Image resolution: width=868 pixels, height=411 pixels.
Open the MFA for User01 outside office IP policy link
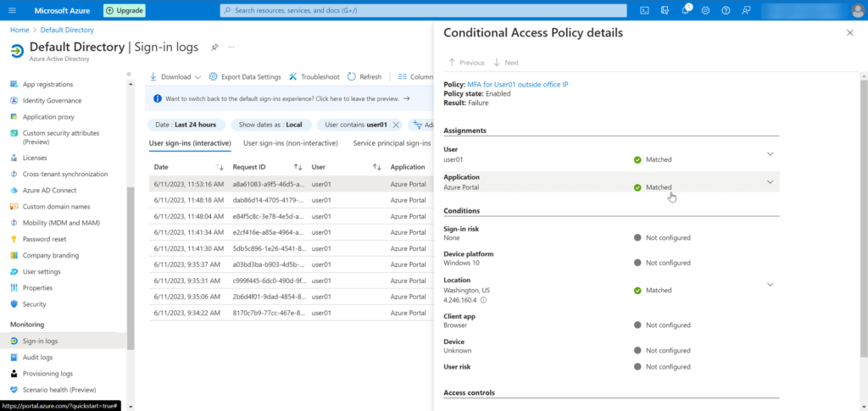point(518,85)
